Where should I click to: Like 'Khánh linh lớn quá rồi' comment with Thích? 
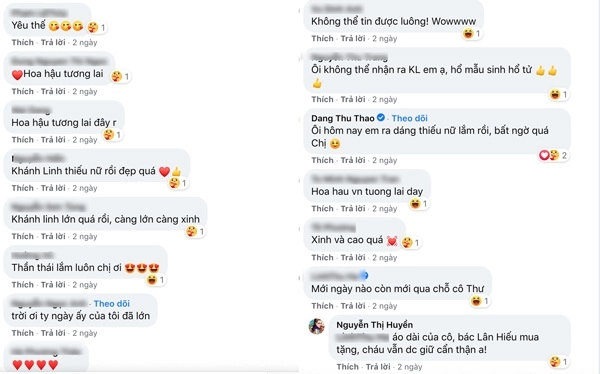(x=23, y=236)
